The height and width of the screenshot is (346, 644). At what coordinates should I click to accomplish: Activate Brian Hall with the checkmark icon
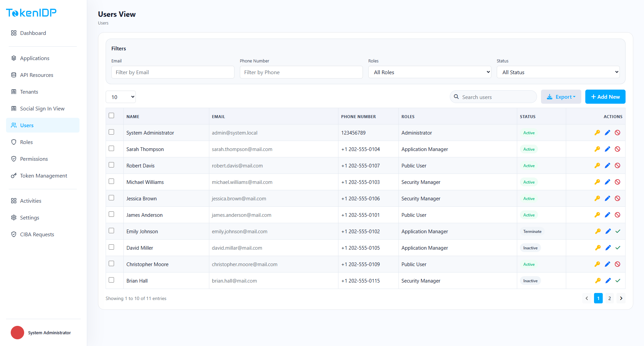(x=618, y=281)
